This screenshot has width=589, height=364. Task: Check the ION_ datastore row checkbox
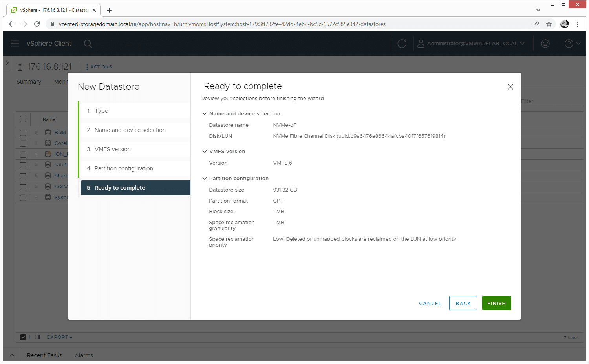point(23,154)
